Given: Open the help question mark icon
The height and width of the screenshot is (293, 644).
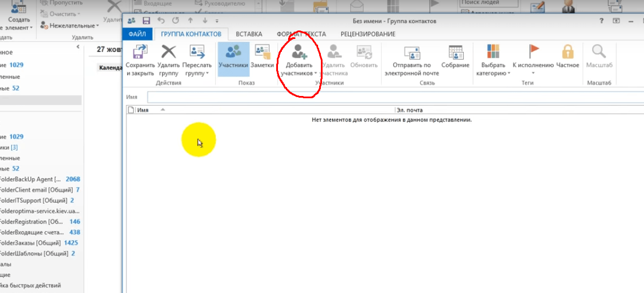Looking at the screenshot, I should click(x=602, y=21).
